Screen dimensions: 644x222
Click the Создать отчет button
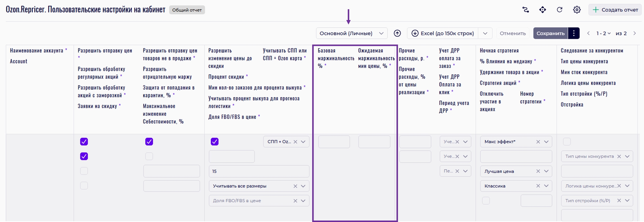coord(615,10)
